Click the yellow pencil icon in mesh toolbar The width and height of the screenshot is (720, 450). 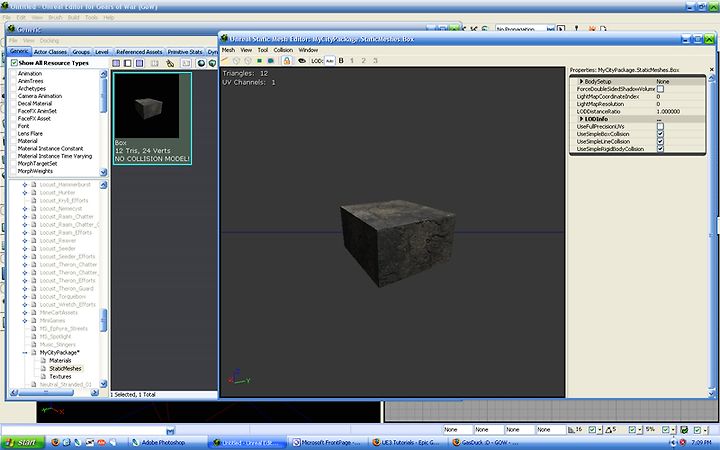click(225, 61)
